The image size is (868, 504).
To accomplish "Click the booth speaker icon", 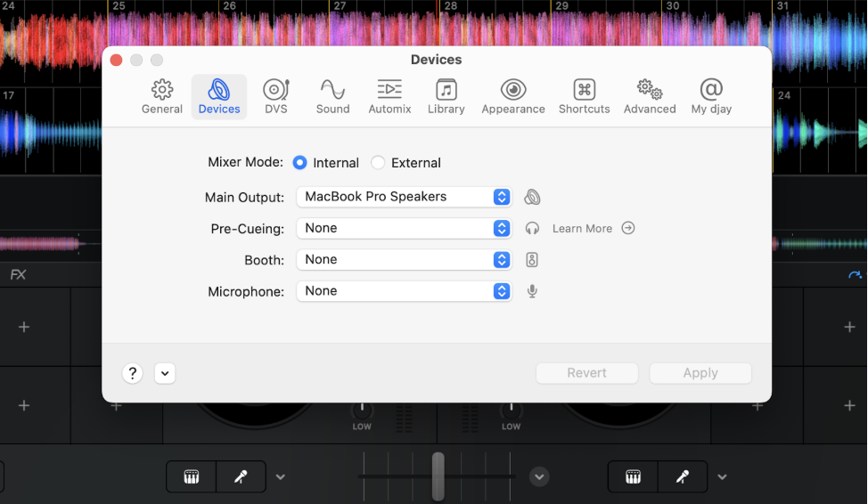I will [x=531, y=260].
